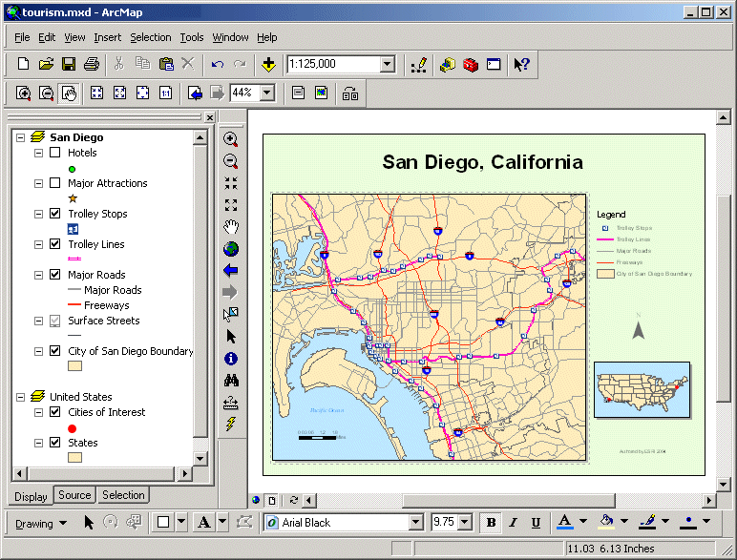Viewport: 737px width, 560px height.
Task: Toggle Bold text formatting
Action: pyautogui.click(x=492, y=523)
